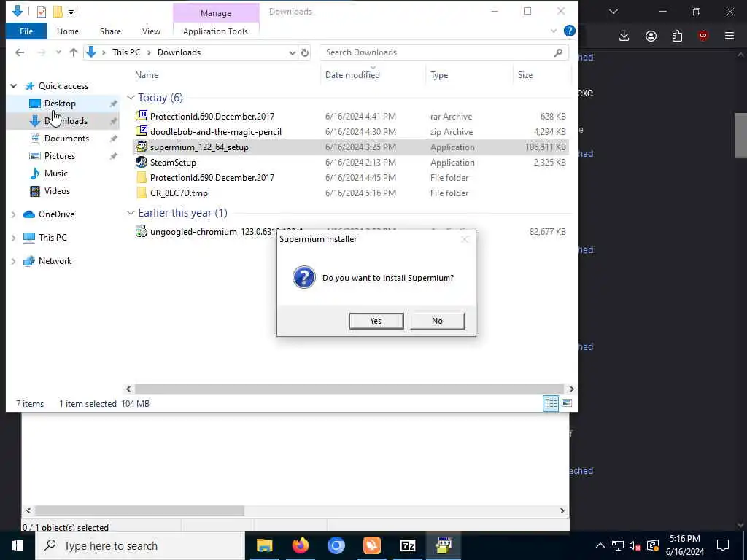The image size is (747, 560).
Task: Expand the ribbon with the chevron
Action: pos(553,31)
